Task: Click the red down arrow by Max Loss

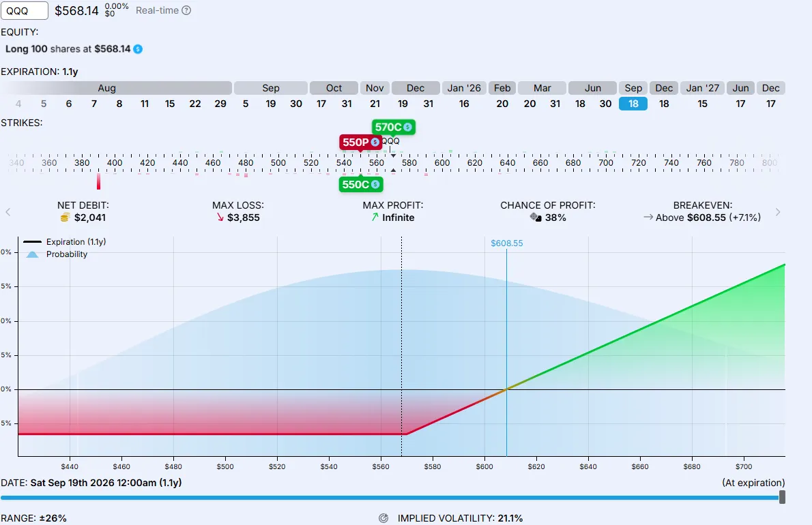Action: coord(220,217)
